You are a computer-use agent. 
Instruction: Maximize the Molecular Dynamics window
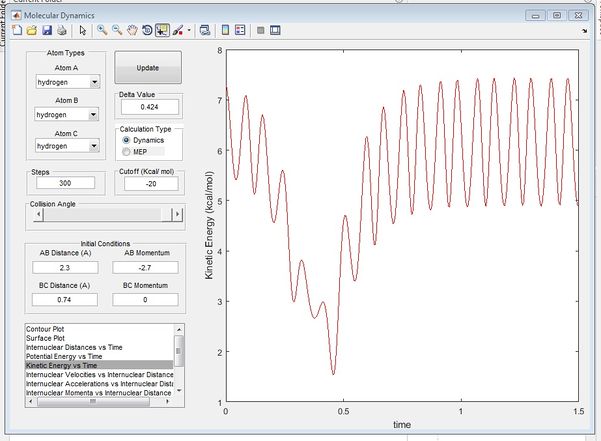557,16
